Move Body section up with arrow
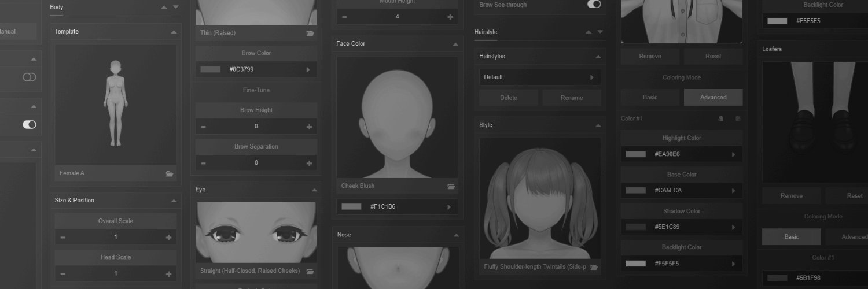The width and height of the screenshot is (868, 289). click(x=164, y=8)
